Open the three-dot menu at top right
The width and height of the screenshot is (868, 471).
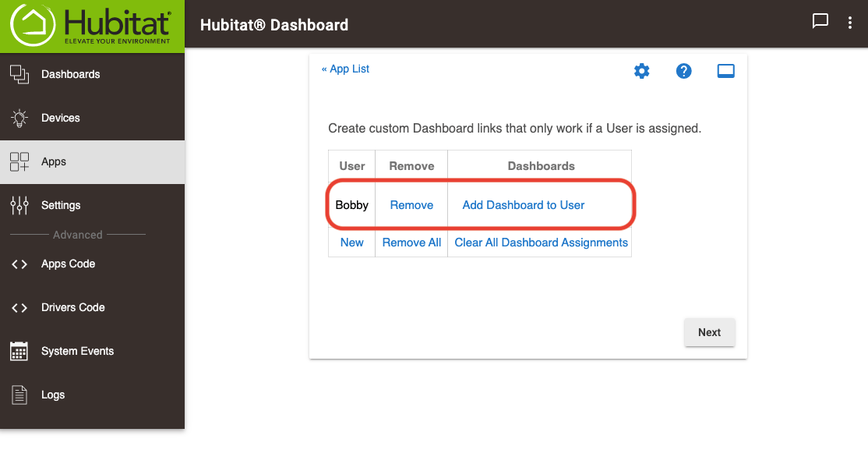click(850, 22)
